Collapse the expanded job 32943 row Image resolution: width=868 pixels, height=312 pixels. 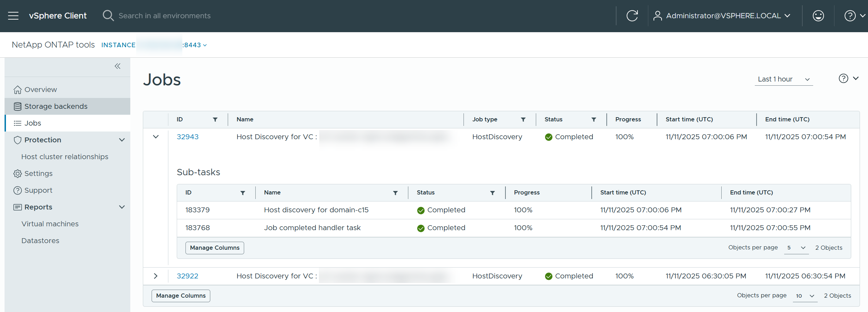tap(156, 137)
